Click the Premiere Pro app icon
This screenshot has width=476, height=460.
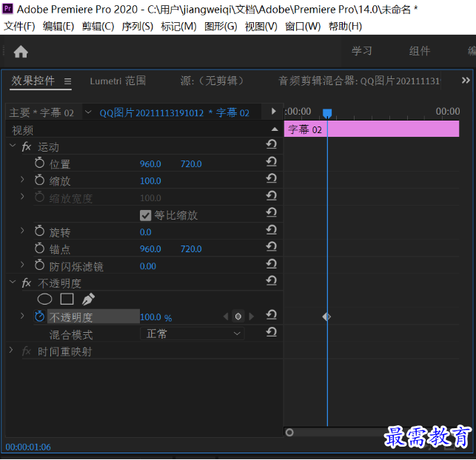[x=7, y=8]
